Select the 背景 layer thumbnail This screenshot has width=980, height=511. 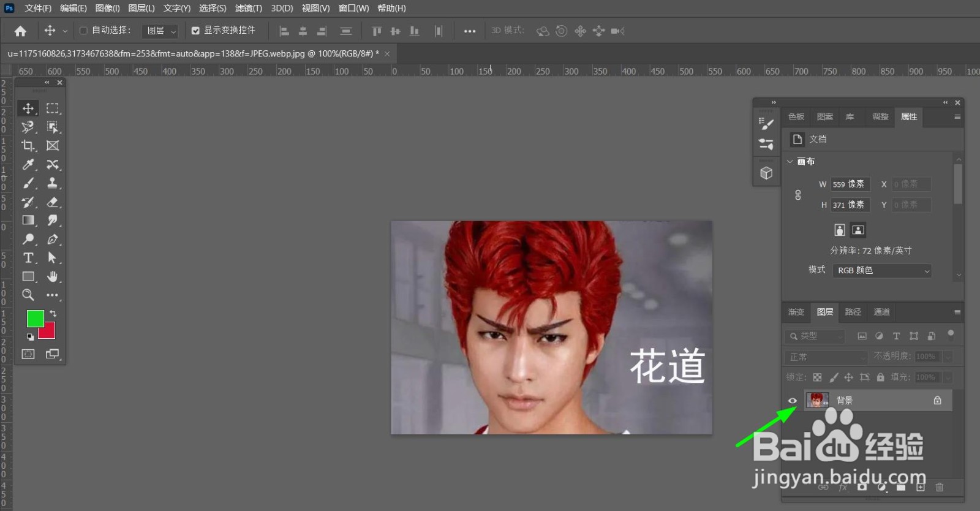pyautogui.click(x=817, y=400)
